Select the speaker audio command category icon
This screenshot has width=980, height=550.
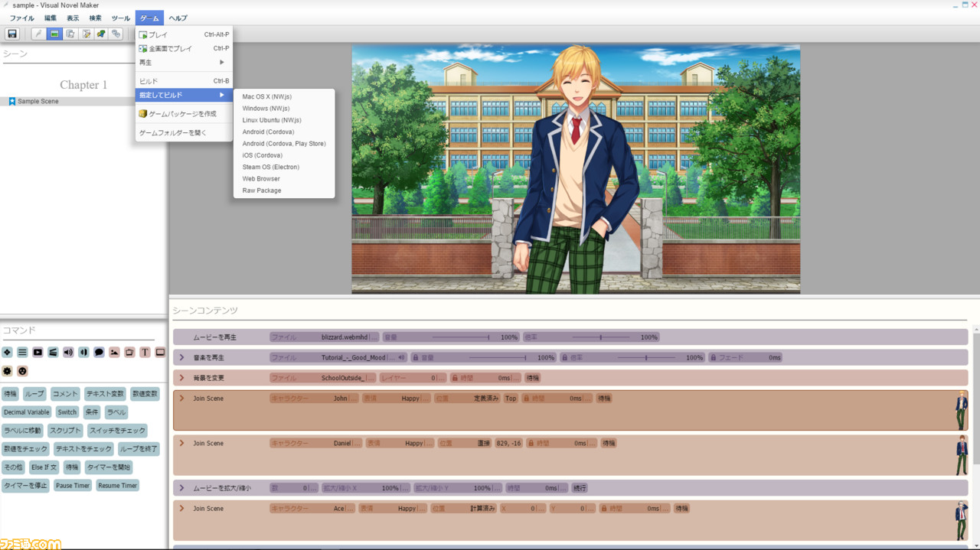coord(68,352)
